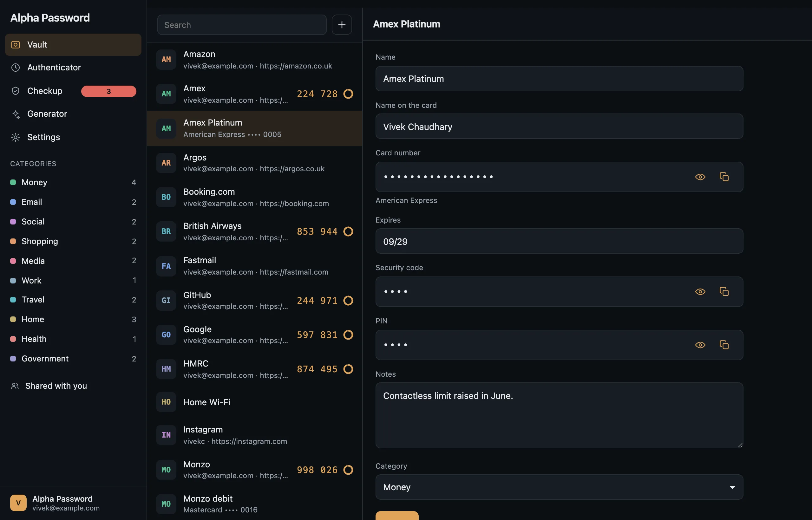The height and width of the screenshot is (520, 812).
Task: Click the plus icon to add item
Action: [x=342, y=25]
